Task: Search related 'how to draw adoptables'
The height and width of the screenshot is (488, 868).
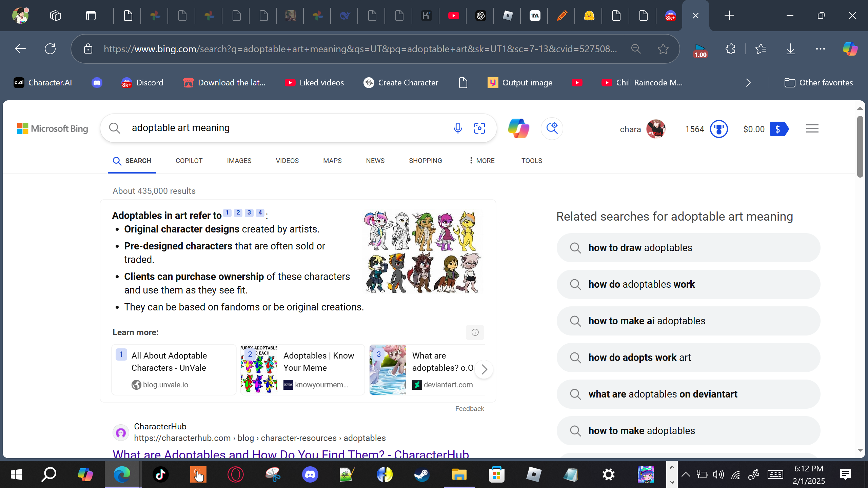Action: tap(688, 248)
